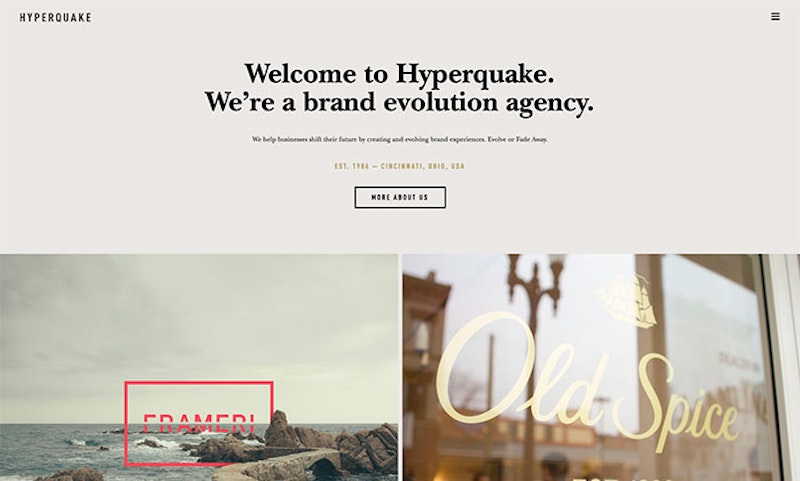Click the ship emblem above Old Spice
Viewport: 800px width, 481px height.
click(x=626, y=300)
